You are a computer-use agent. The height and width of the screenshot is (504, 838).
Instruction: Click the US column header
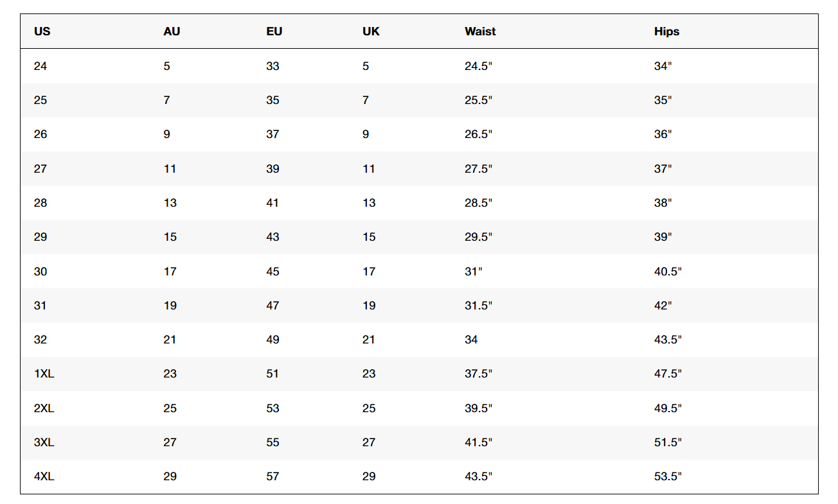pos(42,31)
